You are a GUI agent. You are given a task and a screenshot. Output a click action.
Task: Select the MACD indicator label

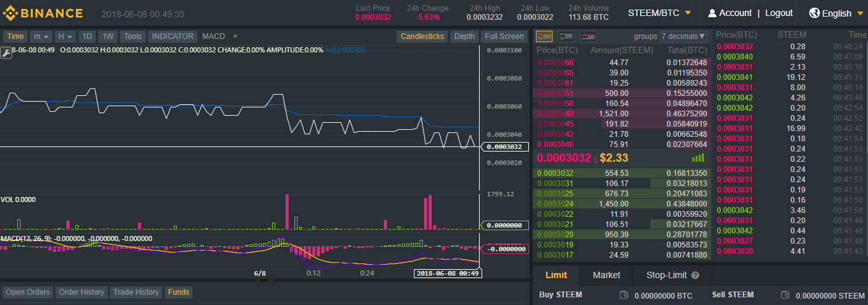click(x=213, y=36)
